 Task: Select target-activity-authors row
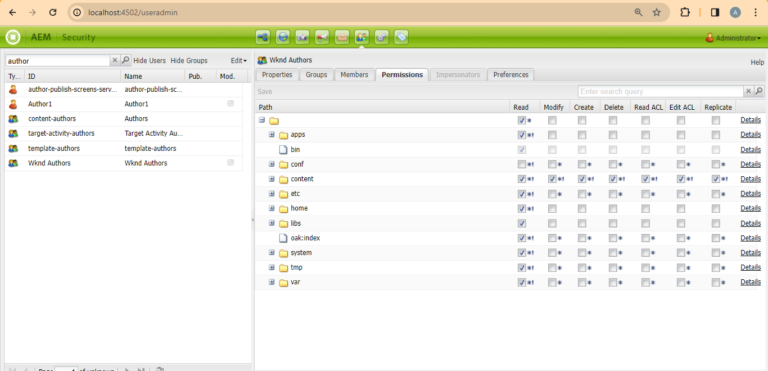(x=123, y=133)
